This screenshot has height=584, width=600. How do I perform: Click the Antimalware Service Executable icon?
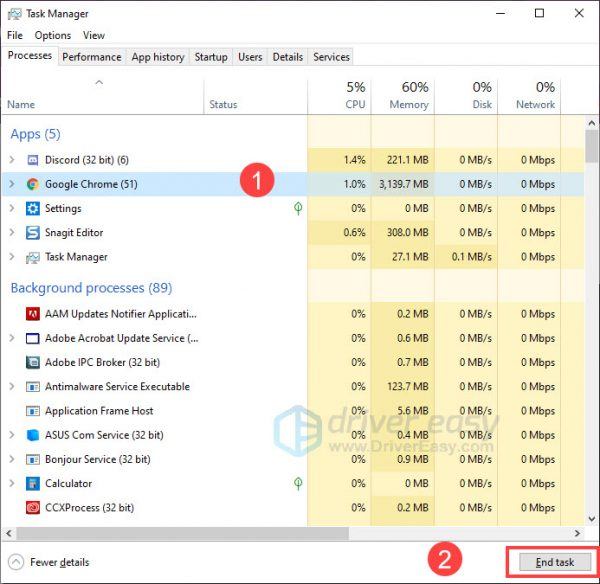[33, 387]
